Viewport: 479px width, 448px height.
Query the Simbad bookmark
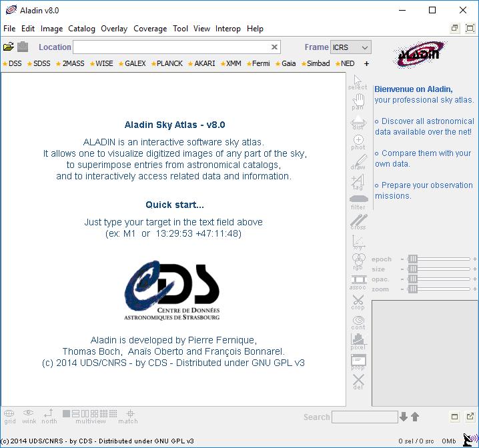point(316,63)
